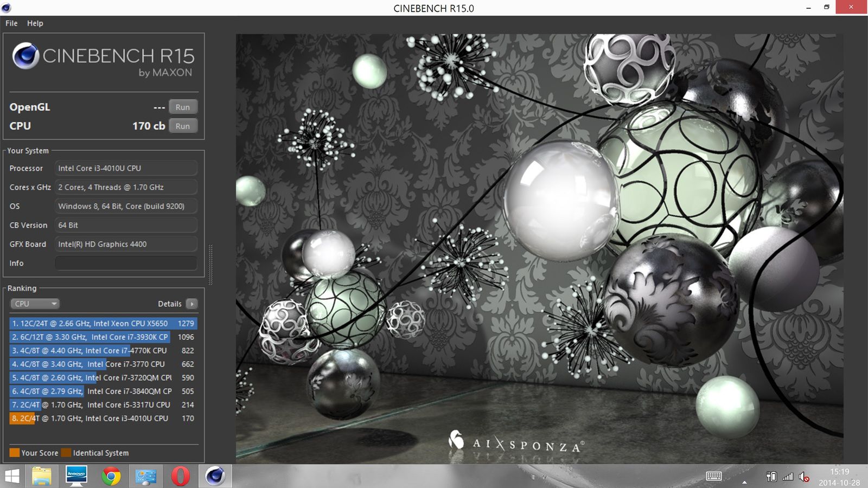The height and width of the screenshot is (488, 868).
Task: Click the Cinebench title bar icon
Action: (7, 8)
